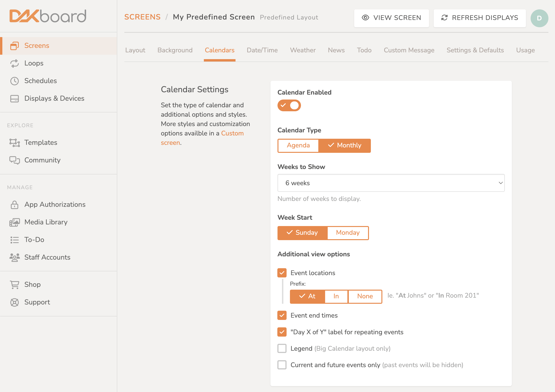Viewport: 555px width, 392px height.
Task: Click the Refresh Displays button
Action: coord(479,18)
